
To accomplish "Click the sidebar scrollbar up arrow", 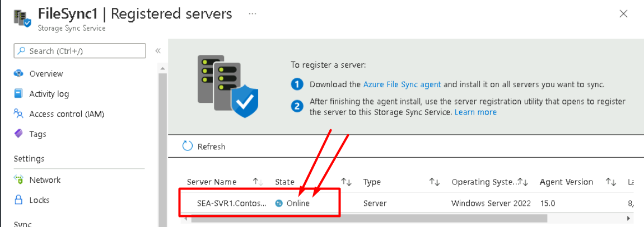I will (162, 68).
